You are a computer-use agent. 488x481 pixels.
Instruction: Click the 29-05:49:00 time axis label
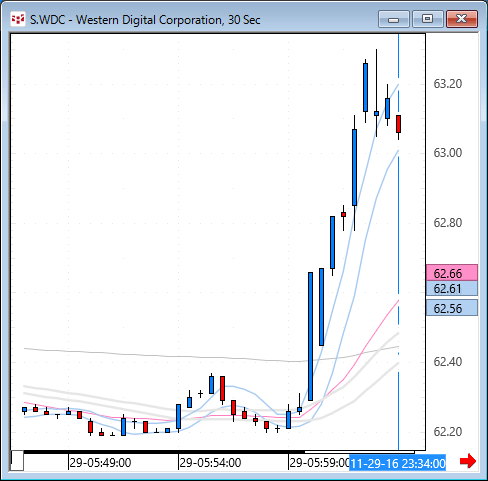pos(100,463)
